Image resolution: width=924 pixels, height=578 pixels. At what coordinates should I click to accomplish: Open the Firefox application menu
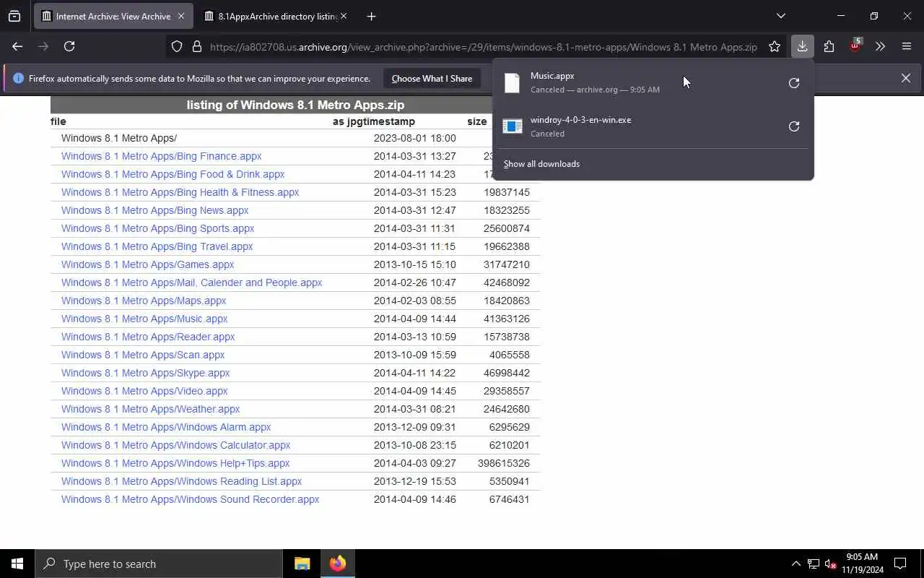(907, 46)
